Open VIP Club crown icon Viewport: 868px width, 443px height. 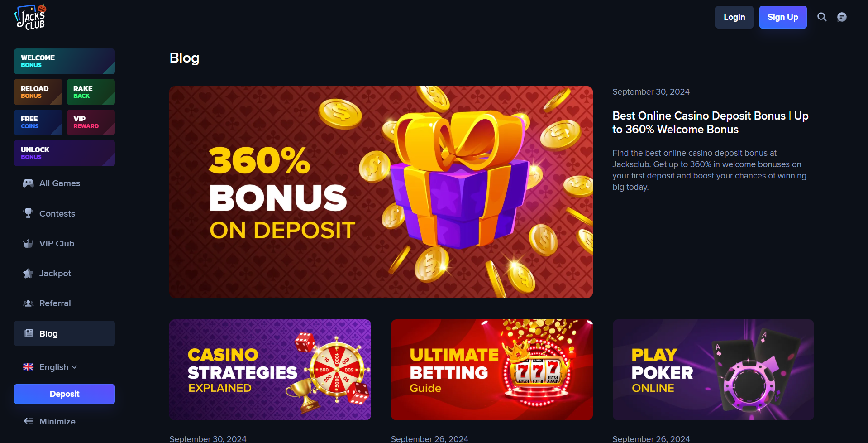tap(28, 243)
